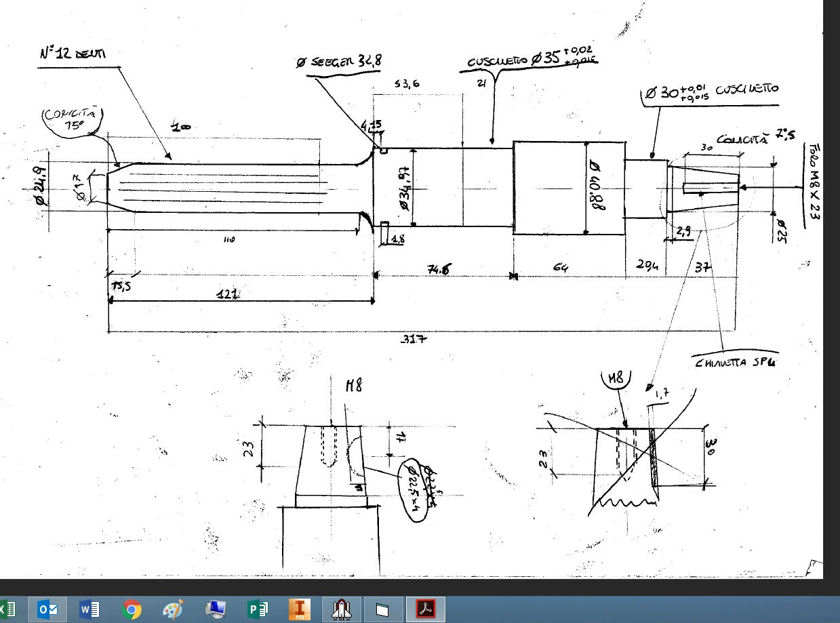The width and height of the screenshot is (840, 623).
Task: Launch Autodesk Inventor Pro from taskbar
Action: point(299,609)
